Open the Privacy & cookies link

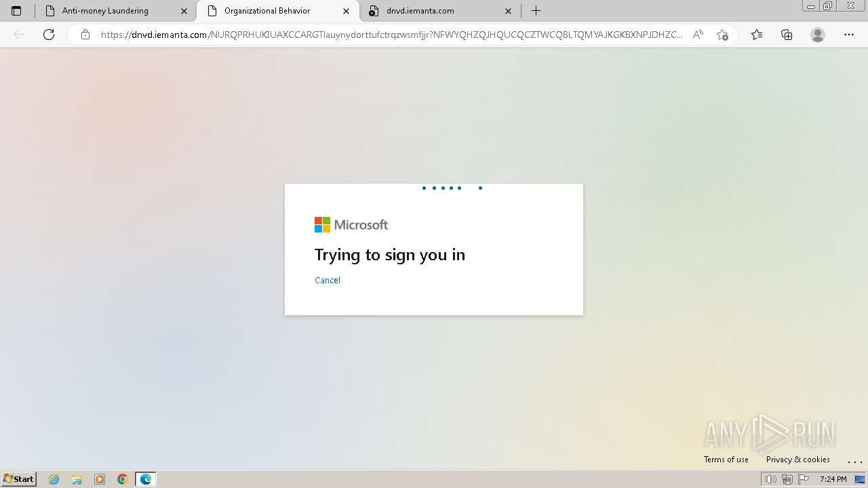pyautogui.click(x=798, y=460)
